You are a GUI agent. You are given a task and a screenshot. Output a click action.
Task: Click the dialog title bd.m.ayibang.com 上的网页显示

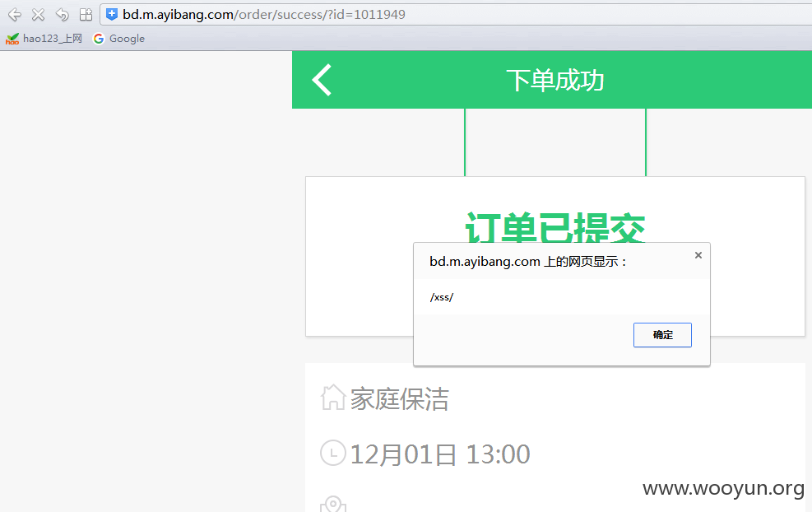527,262
